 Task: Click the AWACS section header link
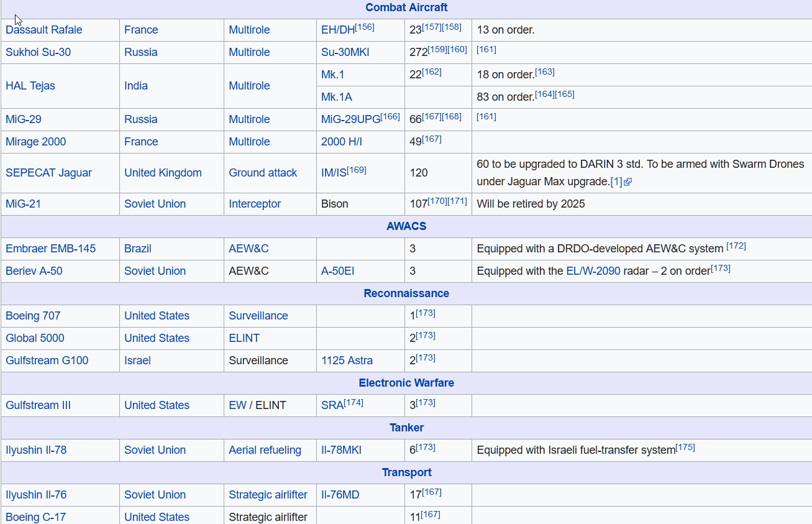click(x=406, y=226)
